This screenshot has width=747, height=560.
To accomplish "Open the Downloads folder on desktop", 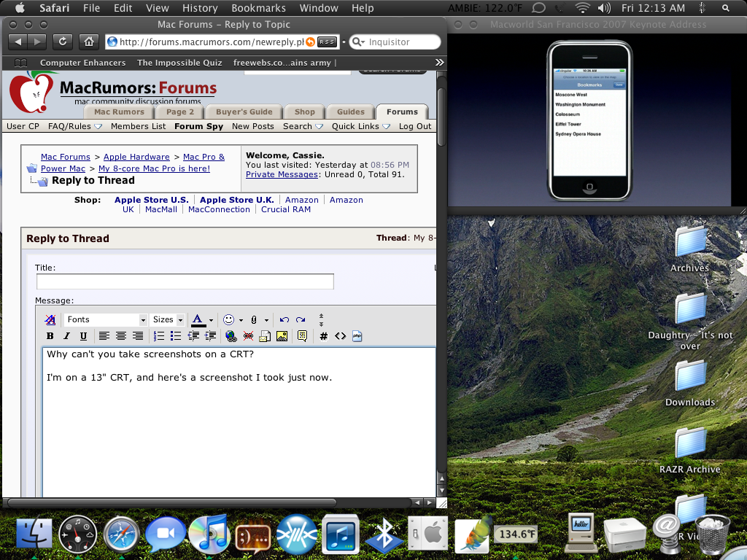I will 690,383.
